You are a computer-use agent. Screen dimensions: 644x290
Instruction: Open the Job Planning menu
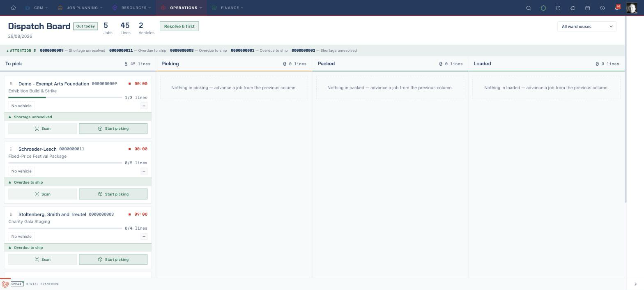(80, 8)
